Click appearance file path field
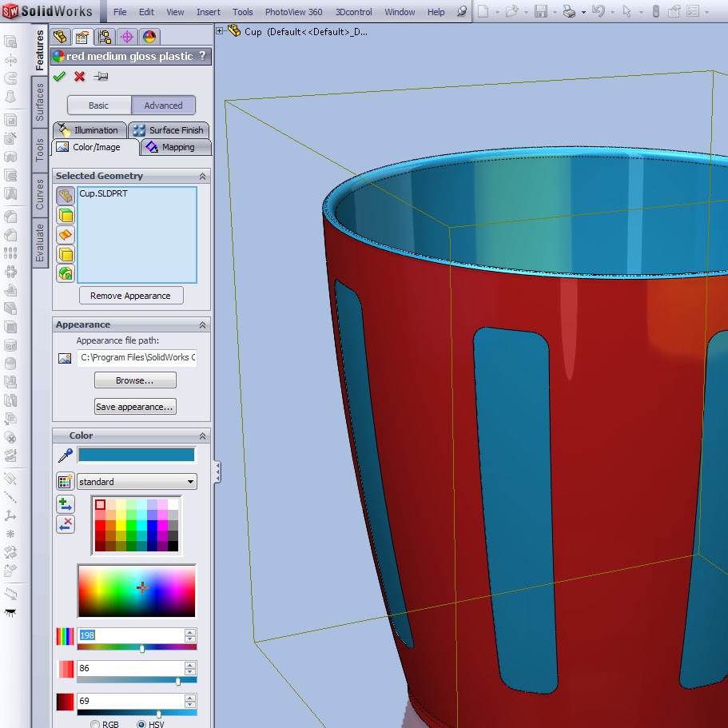Viewport: 728px width, 728px height. pos(137,357)
